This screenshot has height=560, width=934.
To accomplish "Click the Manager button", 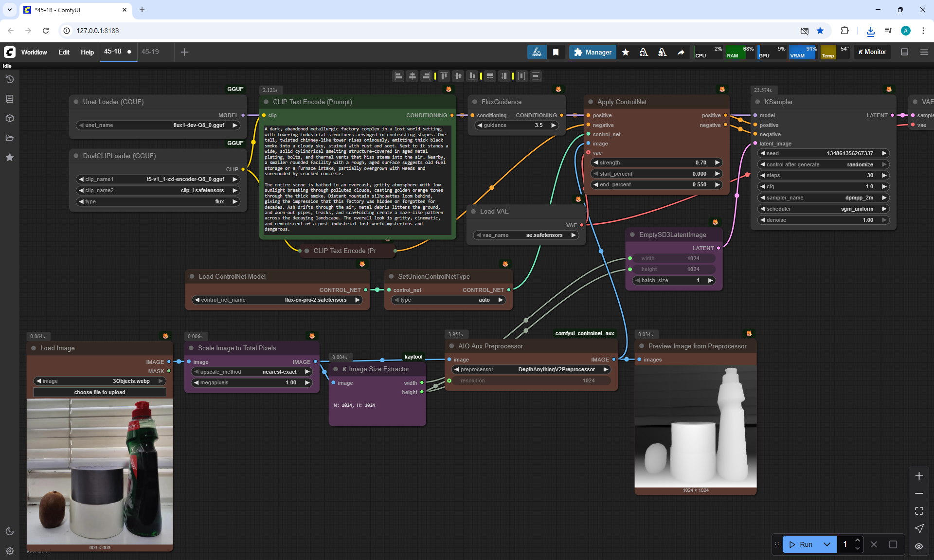I will 593,52.
